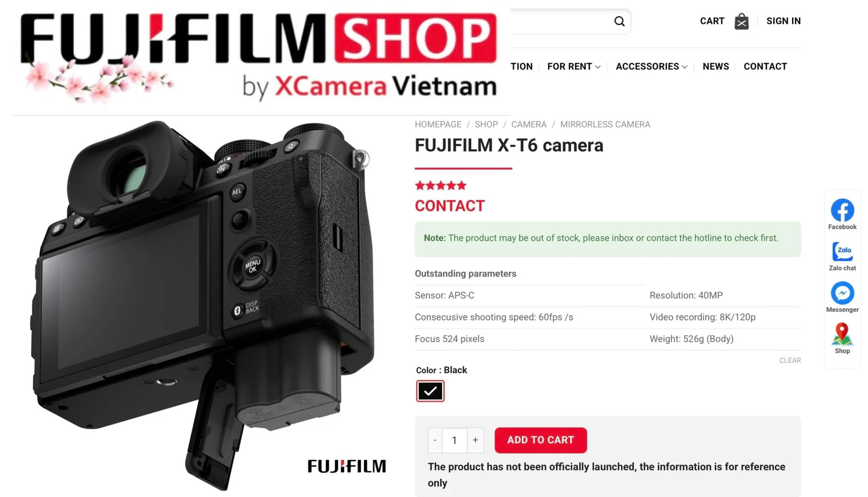
Task: Increase quantity with plus button
Action: [475, 440]
